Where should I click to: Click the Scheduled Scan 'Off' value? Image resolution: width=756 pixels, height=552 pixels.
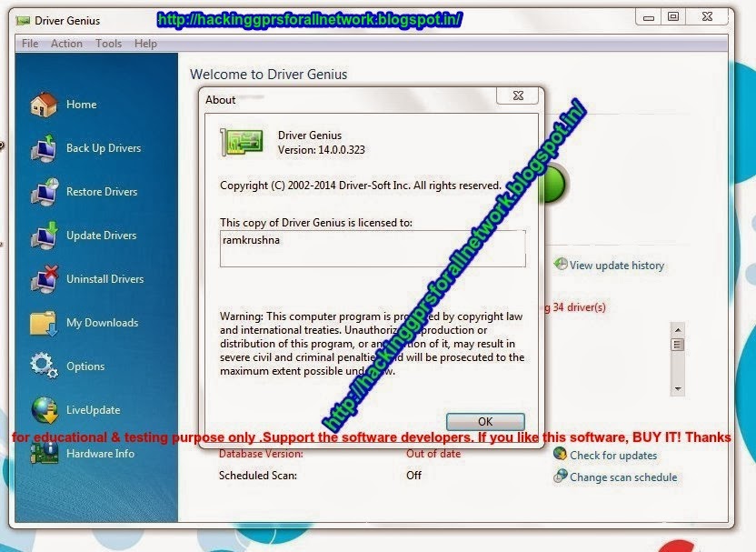pyautogui.click(x=413, y=476)
